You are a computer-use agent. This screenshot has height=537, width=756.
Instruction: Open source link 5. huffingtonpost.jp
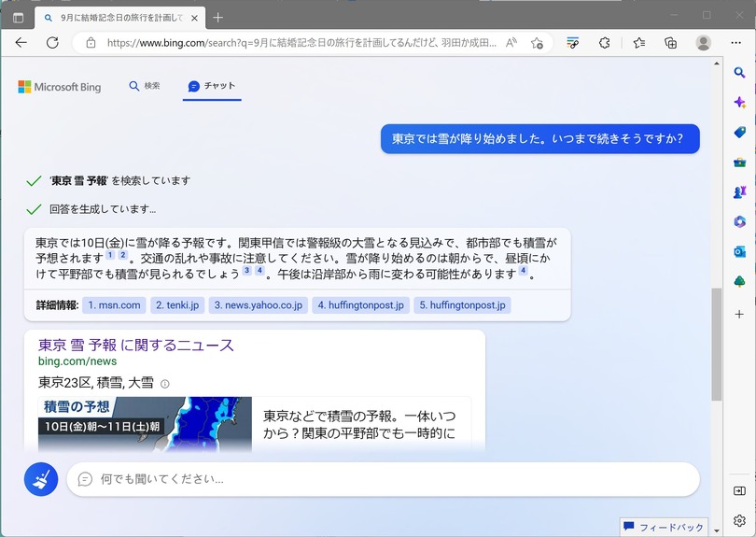462,305
